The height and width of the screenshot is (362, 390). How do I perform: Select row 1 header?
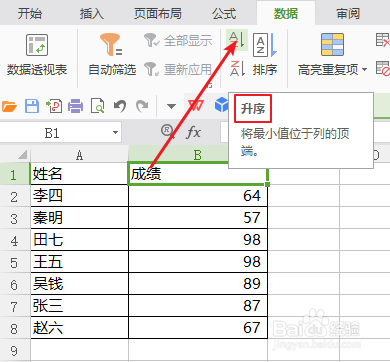point(14,174)
